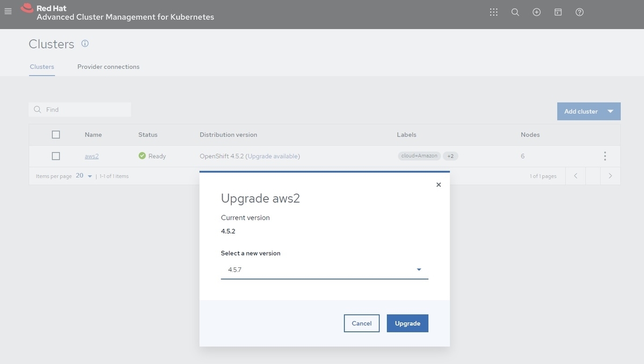644x364 pixels.
Task: Click the current version 4.5.2 text
Action: point(228,231)
